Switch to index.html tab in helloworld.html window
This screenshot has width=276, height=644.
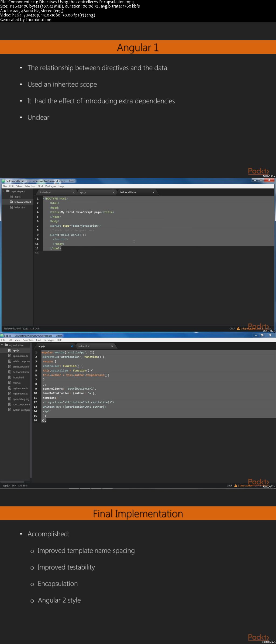(x=56, y=192)
